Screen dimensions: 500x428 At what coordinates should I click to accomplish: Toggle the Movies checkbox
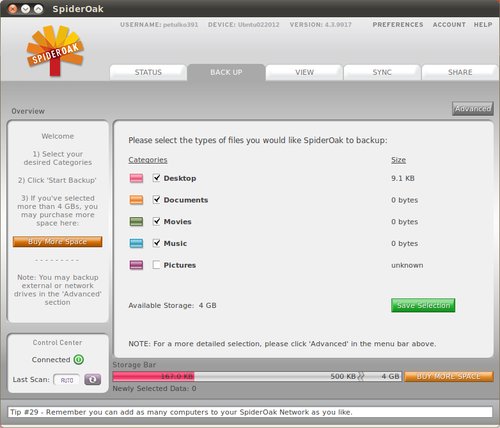(156, 221)
